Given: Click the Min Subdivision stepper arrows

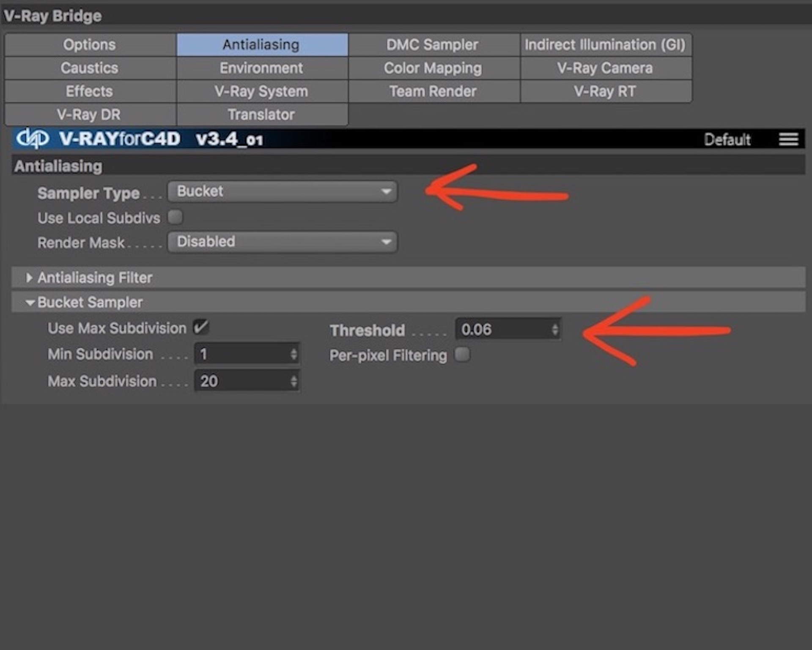Looking at the screenshot, I should coord(294,354).
